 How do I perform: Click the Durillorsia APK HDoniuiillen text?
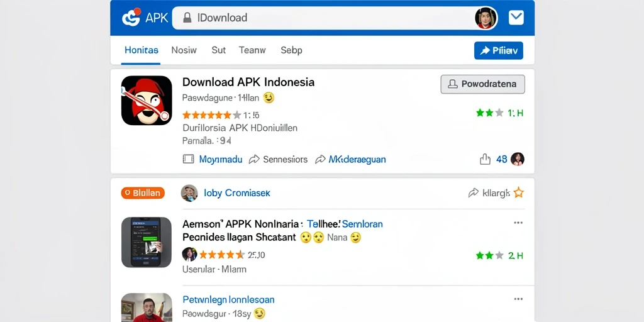pos(240,128)
